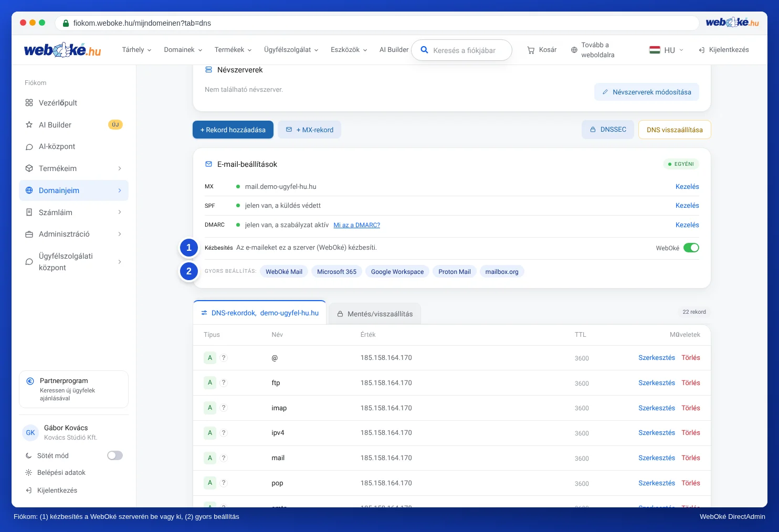Viewport: 779px width, 532px height.
Task: Enable Sötét mód dark mode switch
Action: click(115, 455)
